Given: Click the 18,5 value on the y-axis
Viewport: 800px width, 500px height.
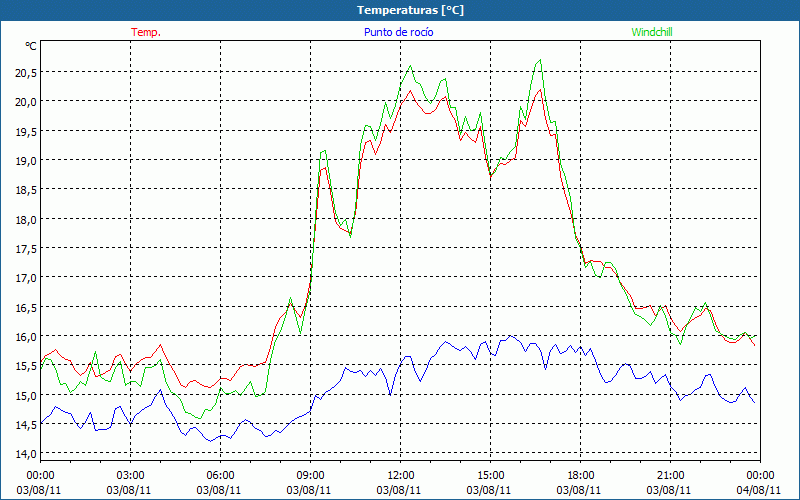Looking at the screenshot, I should pos(26,190).
